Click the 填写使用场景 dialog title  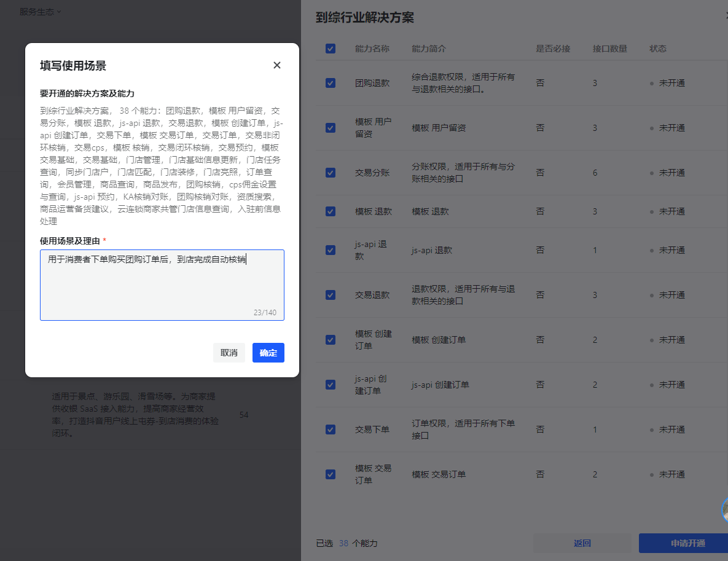[73, 66]
